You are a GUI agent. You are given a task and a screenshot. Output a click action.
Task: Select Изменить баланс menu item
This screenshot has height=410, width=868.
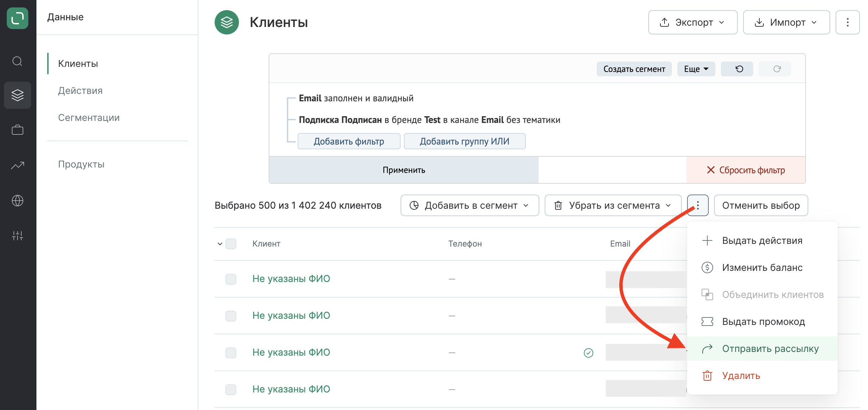(762, 267)
